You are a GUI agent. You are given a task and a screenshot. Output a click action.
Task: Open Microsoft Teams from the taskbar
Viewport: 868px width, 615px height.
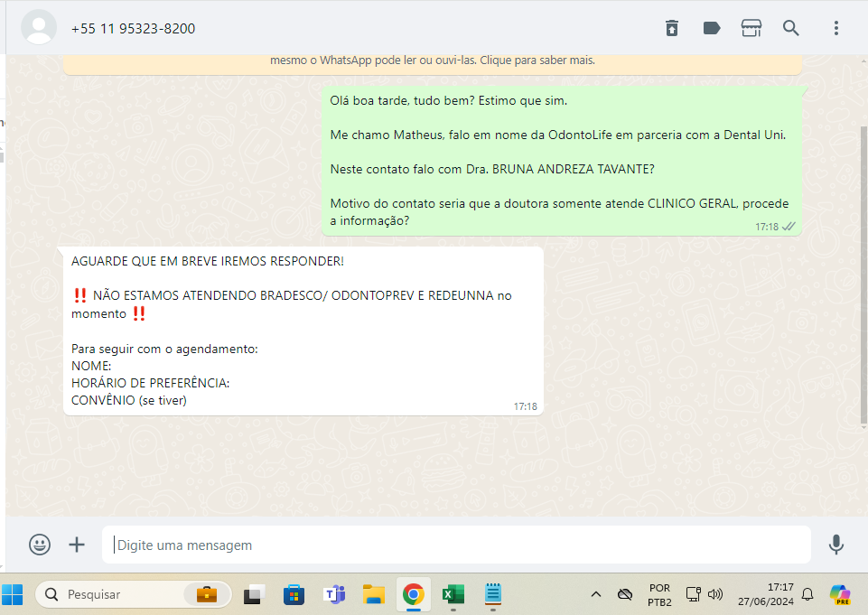pos(335,593)
